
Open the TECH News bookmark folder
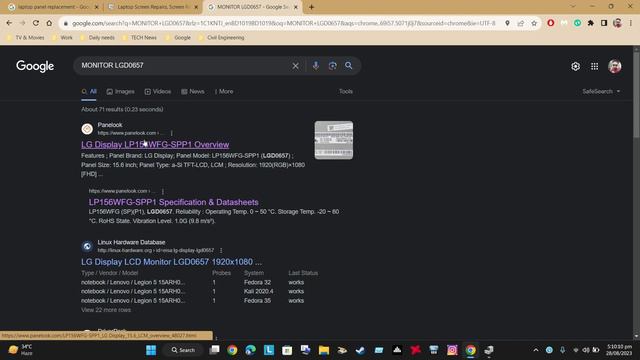[139, 38]
